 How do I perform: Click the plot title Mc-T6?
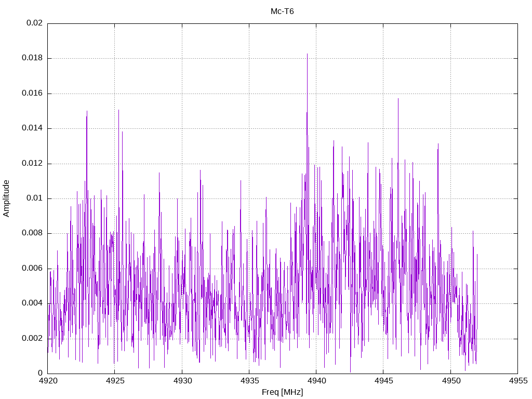coord(282,11)
